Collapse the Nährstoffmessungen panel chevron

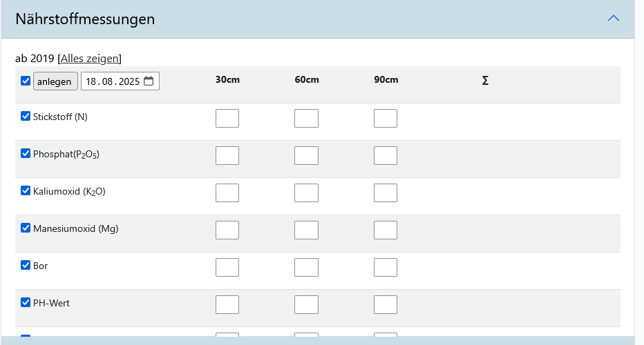(x=613, y=19)
